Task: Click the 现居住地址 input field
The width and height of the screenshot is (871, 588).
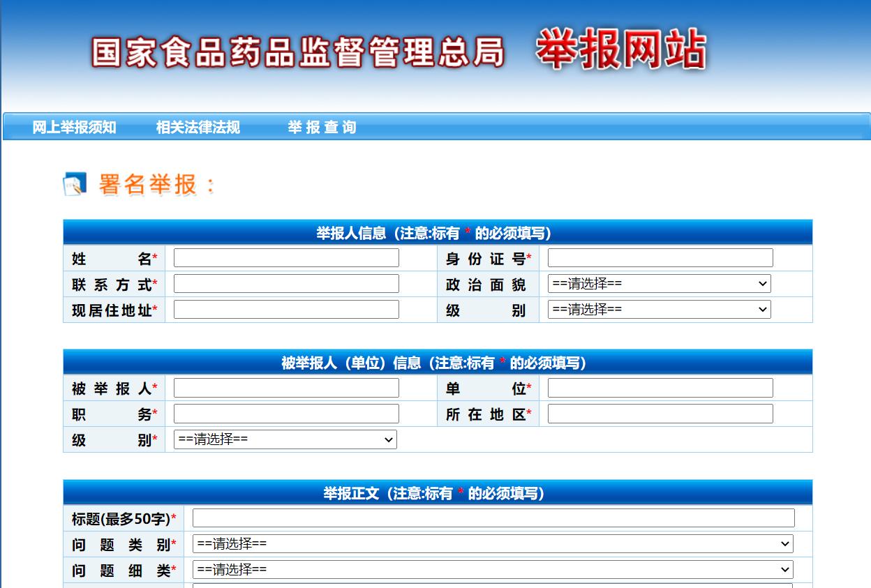Action: [x=285, y=309]
